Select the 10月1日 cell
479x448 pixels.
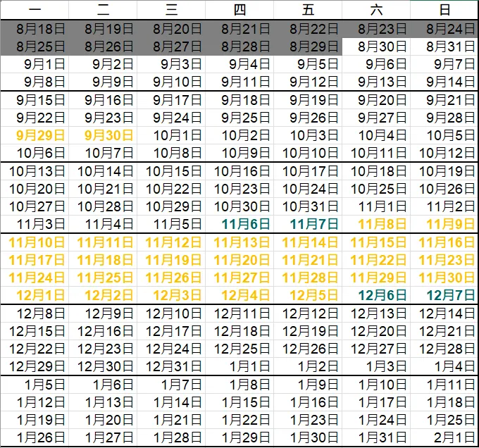[x=171, y=135]
